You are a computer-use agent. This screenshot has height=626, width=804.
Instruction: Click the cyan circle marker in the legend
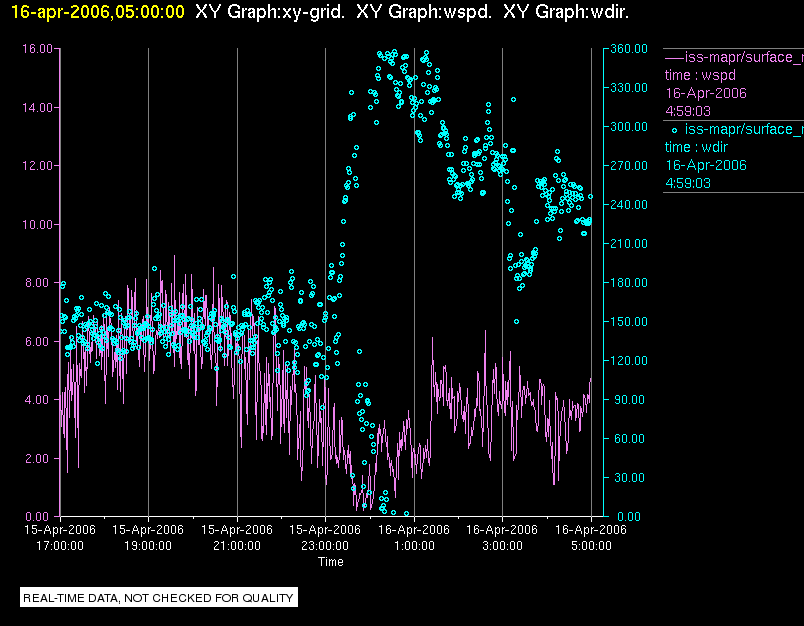click(674, 129)
